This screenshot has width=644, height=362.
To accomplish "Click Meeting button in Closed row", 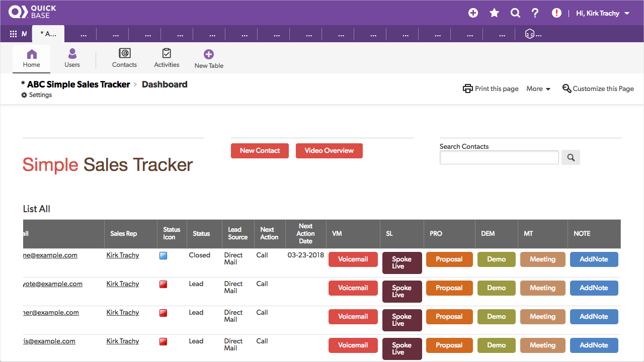I will (542, 259).
